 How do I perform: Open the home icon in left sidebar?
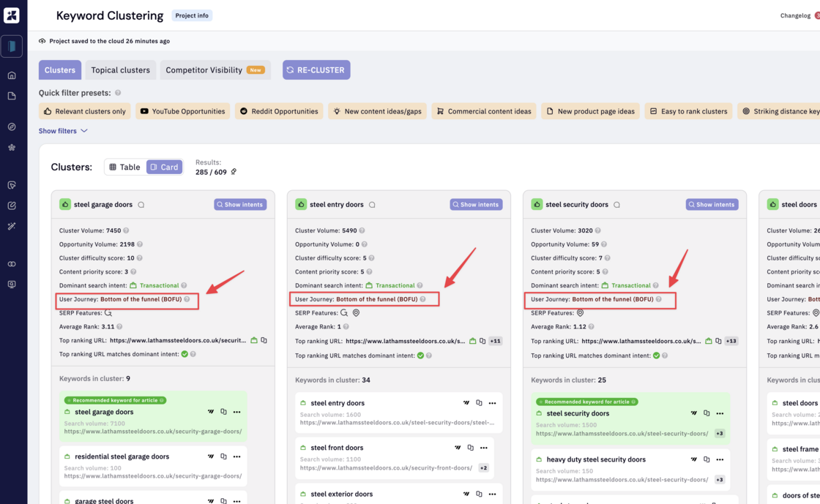tap(12, 75)
